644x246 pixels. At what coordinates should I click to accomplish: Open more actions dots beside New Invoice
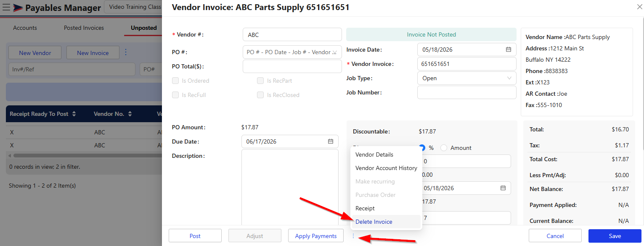click(x=126, y=52)
